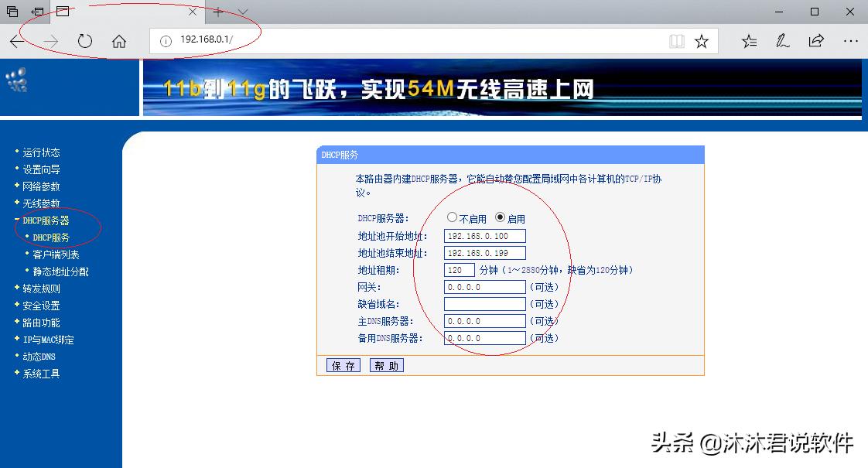The width and height of the screenshot is (868, 468).
Task: Open the browser home page icon
Action: tap(118, 41)
